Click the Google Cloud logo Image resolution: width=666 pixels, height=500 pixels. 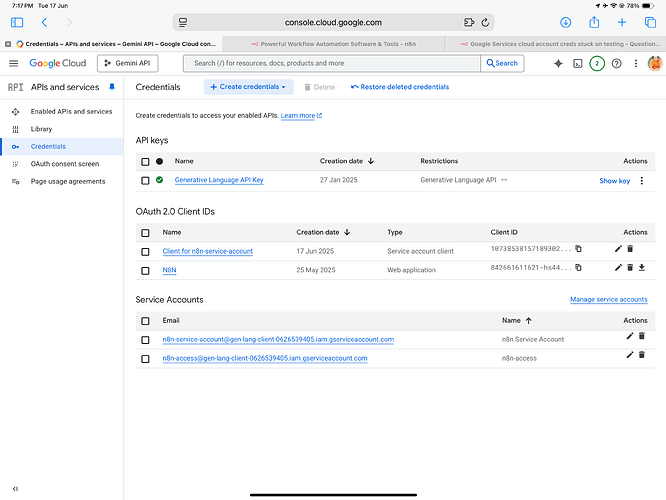click(x=58, y=63)
